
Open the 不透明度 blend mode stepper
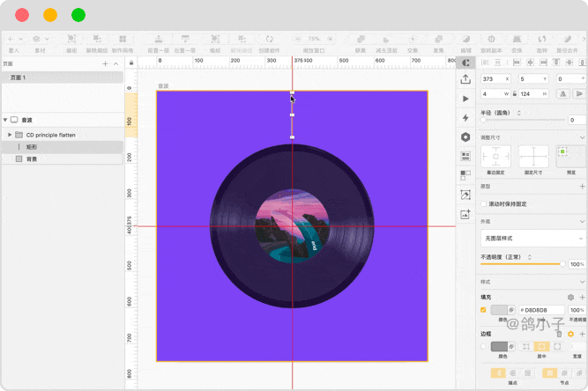point(530,257)
